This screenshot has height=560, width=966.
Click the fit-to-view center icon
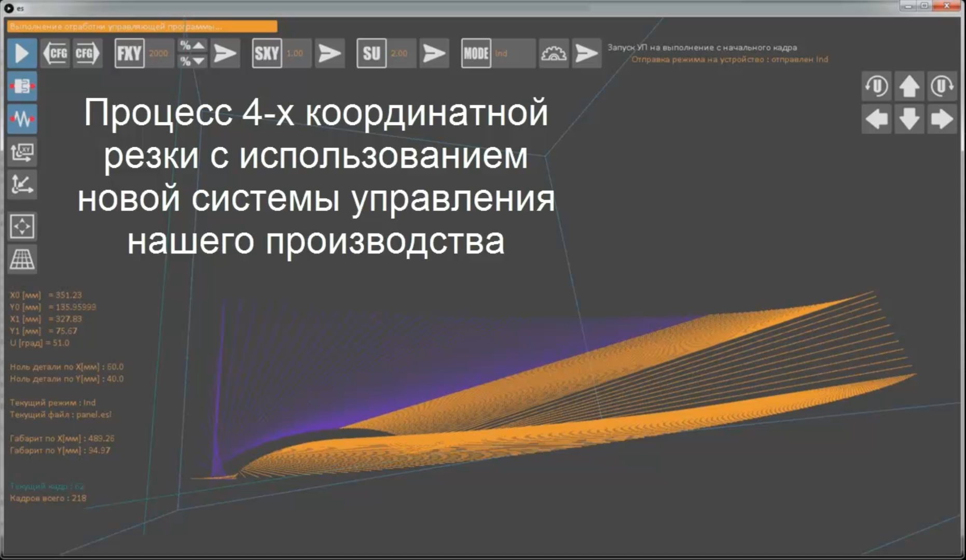[x=22, y=227]
